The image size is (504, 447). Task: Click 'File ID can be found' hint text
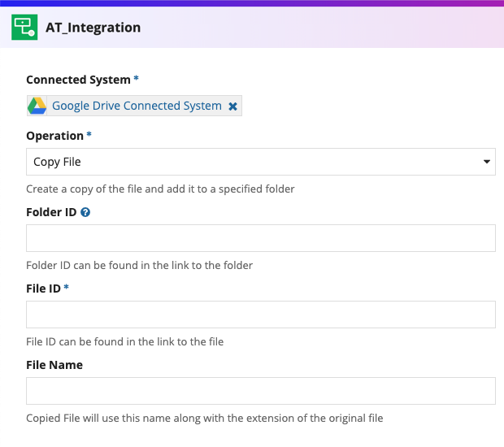click(x=124, y=341)
